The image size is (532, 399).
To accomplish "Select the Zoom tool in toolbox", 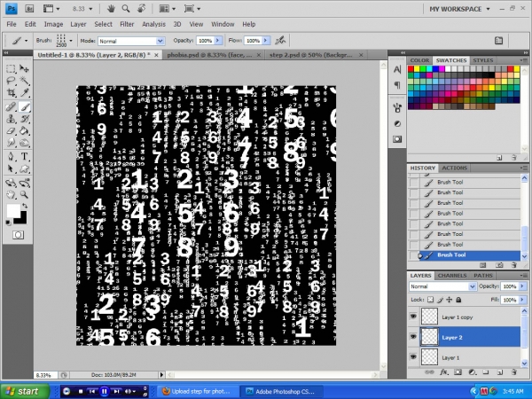I will (x=25, y=194).
